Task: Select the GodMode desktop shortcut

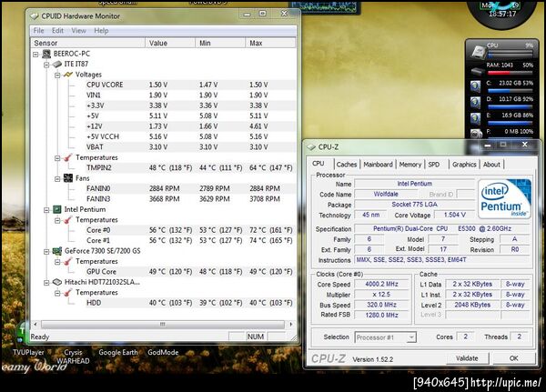Action: coord(163,352)
